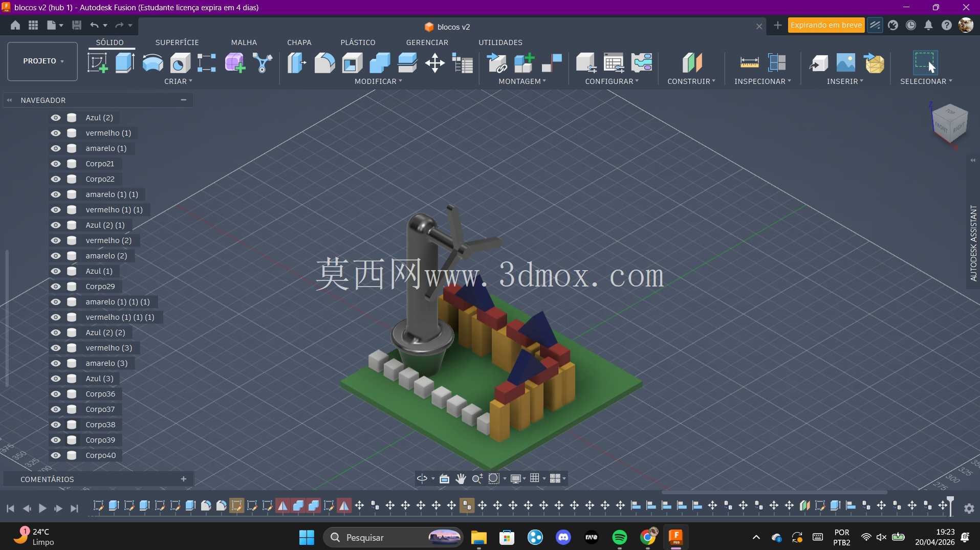Activate the Create Form tool
The image size is (980, 550).
[x=235, y=63]
